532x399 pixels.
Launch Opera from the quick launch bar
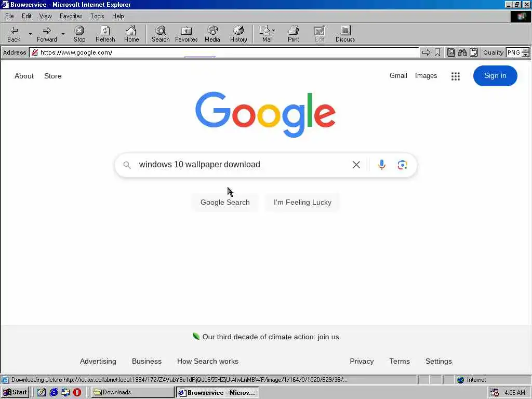pyautogui.click(x=77, y=392)
